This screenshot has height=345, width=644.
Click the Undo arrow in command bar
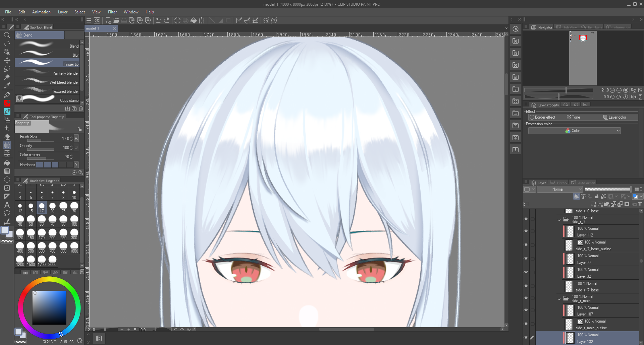point(159,20)
